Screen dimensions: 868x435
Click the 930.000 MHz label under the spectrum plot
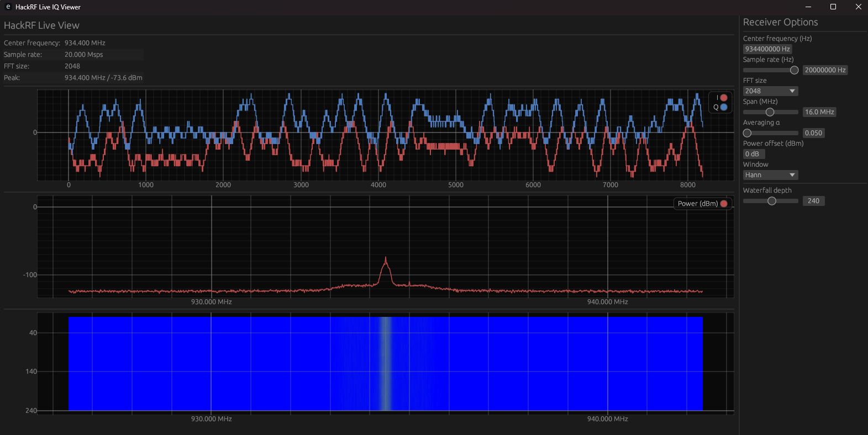click(x=212, y=302)
